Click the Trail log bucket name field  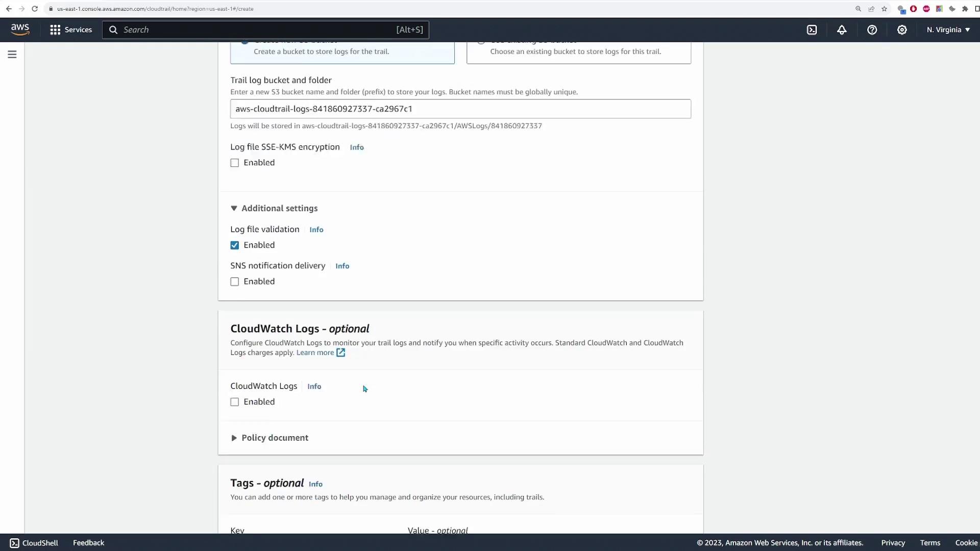[x=460, y=109]
